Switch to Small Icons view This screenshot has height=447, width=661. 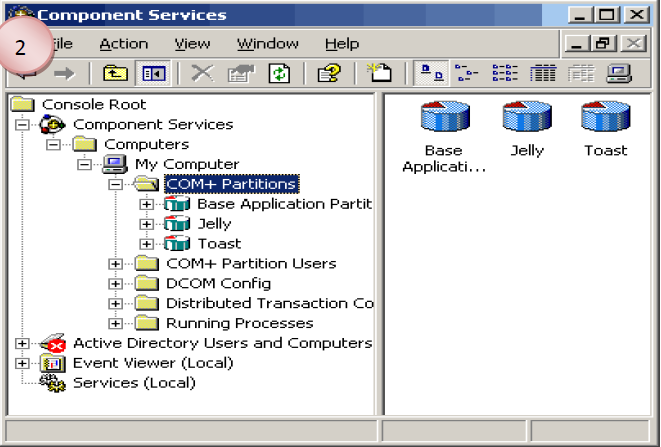click(467, 73)
